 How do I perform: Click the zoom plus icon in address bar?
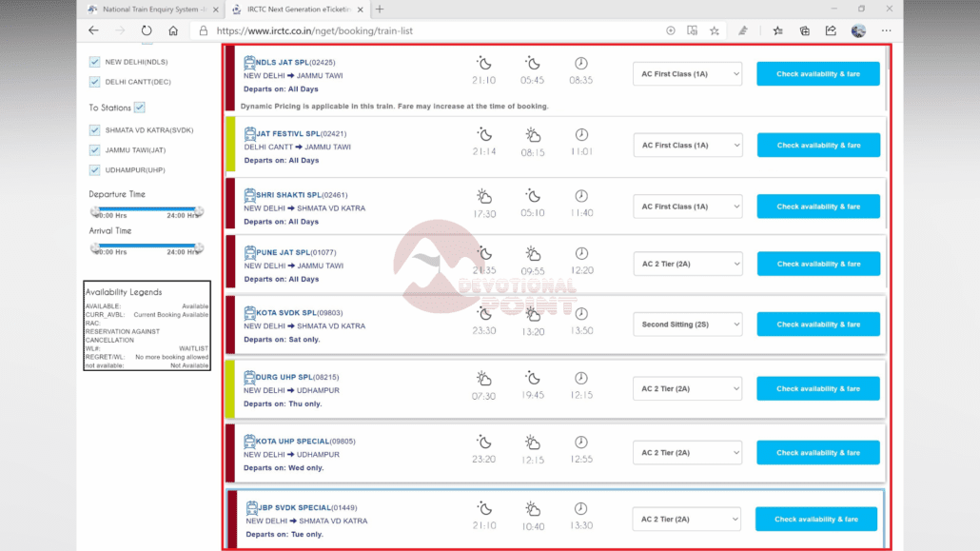pyautogui.click(x=671, y=30)
